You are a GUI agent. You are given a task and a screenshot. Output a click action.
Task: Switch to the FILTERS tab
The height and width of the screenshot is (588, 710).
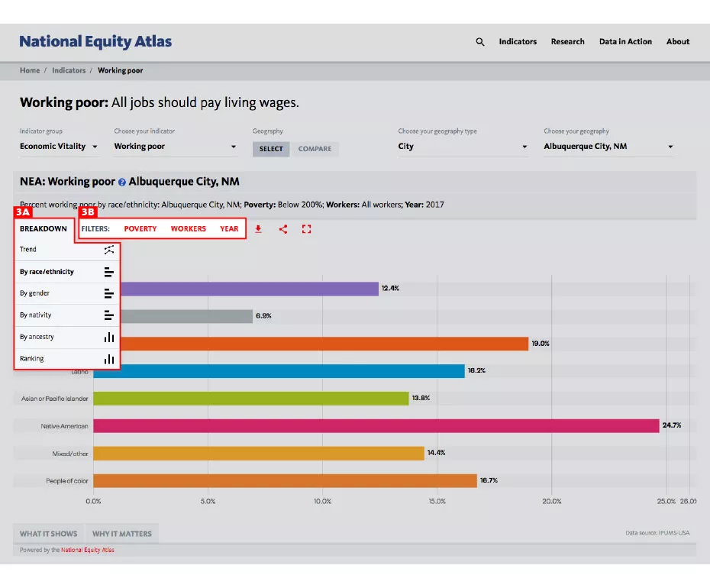pos(95,228)
